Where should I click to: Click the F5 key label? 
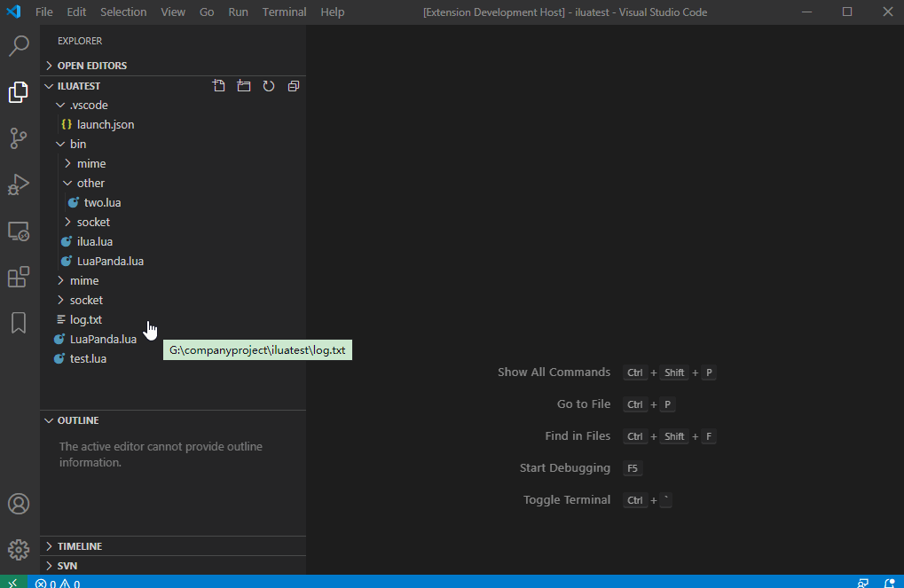tap(633, 468)
